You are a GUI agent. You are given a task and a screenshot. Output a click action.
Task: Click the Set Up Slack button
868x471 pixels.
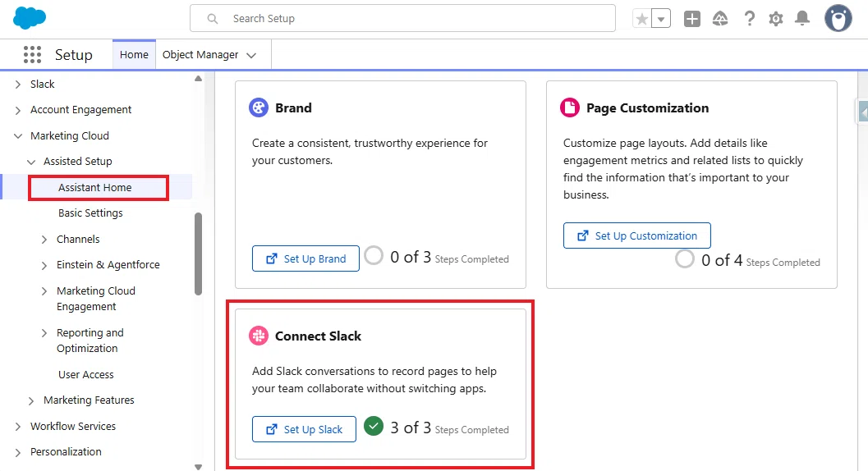click(x=304, y=429)
